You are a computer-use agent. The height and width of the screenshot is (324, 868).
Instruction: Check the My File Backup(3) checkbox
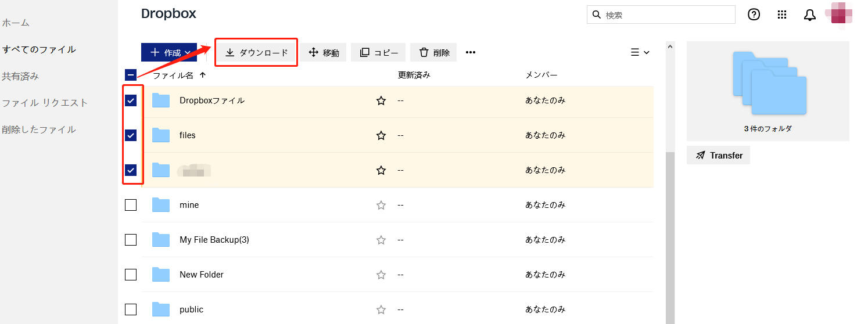(131, 240)
